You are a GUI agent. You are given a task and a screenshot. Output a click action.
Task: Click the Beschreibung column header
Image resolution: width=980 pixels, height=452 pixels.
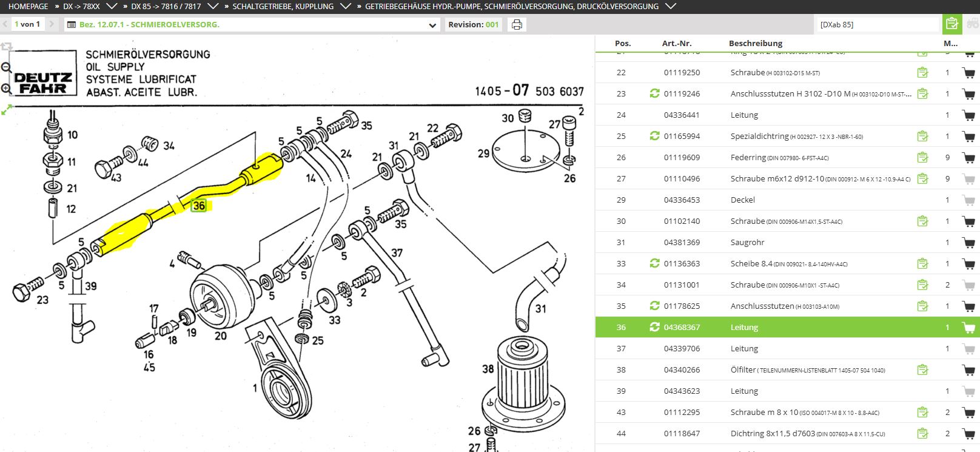pyautogui.click(x=755, y=43)
